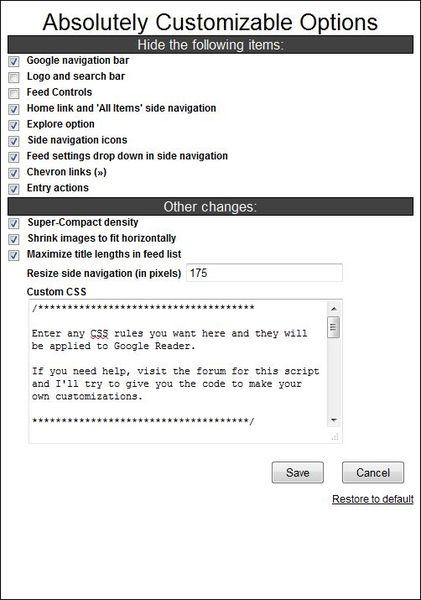Open the Restore to default link
Viewport: 421px width, 600px height.
pyautogui.click(x=373, y=499)
